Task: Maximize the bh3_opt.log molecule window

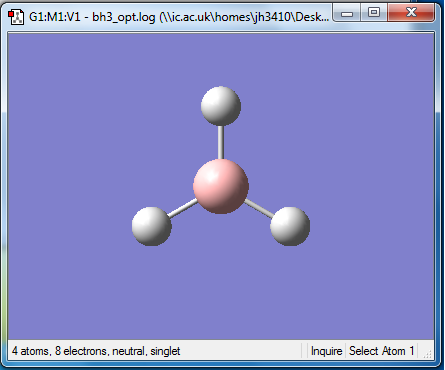Action: (x=374, y=13)
